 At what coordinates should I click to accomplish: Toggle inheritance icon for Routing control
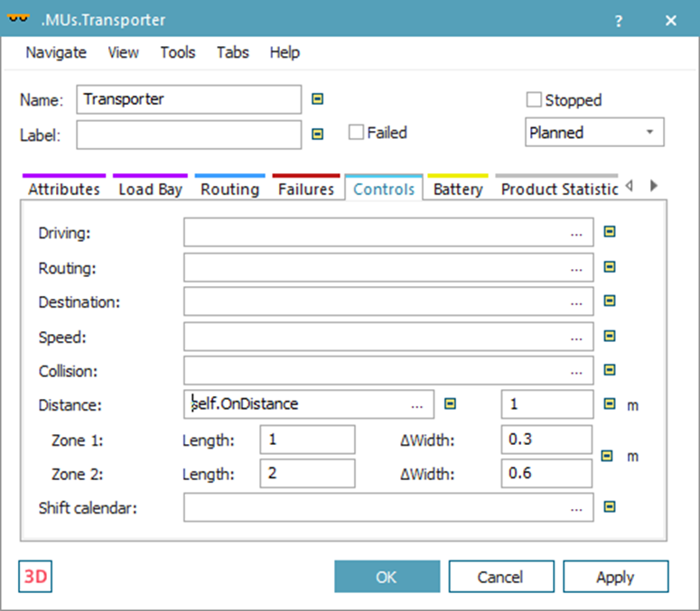tap(610, 267)
